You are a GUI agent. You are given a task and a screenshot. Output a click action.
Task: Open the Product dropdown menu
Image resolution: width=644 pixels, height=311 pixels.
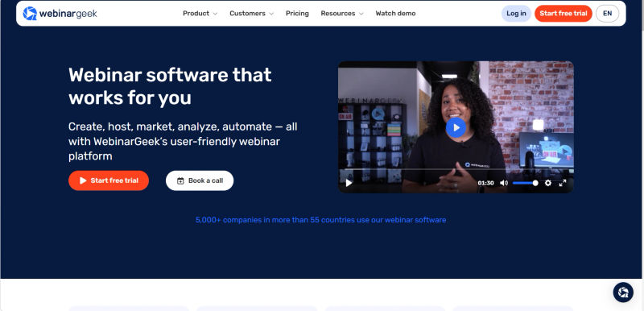(x=200, y=14)
